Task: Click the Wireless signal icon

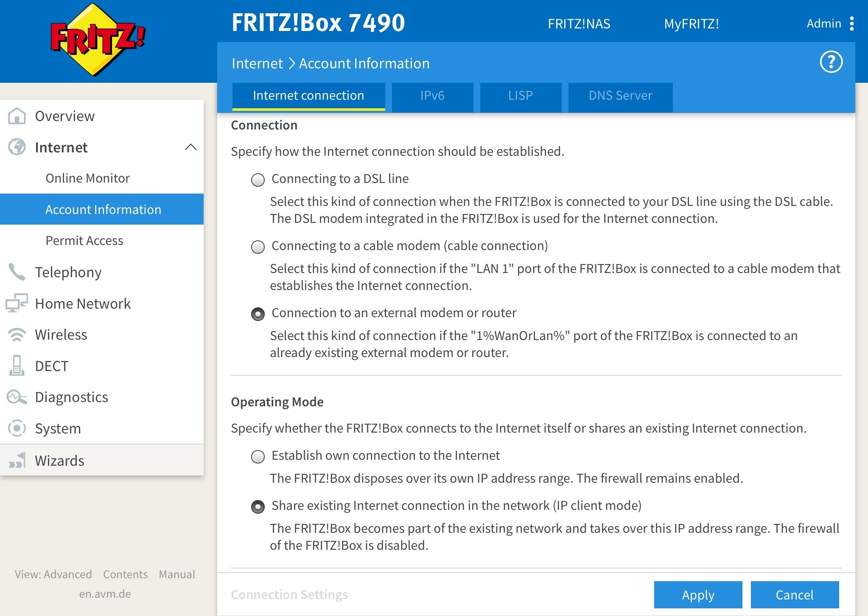Action: coord(17,335)
